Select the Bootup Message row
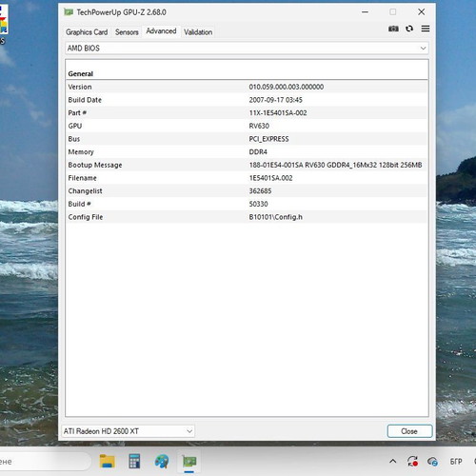Viewport: 476px width, 476px height. pyautogui.click(x=247, y=165)
